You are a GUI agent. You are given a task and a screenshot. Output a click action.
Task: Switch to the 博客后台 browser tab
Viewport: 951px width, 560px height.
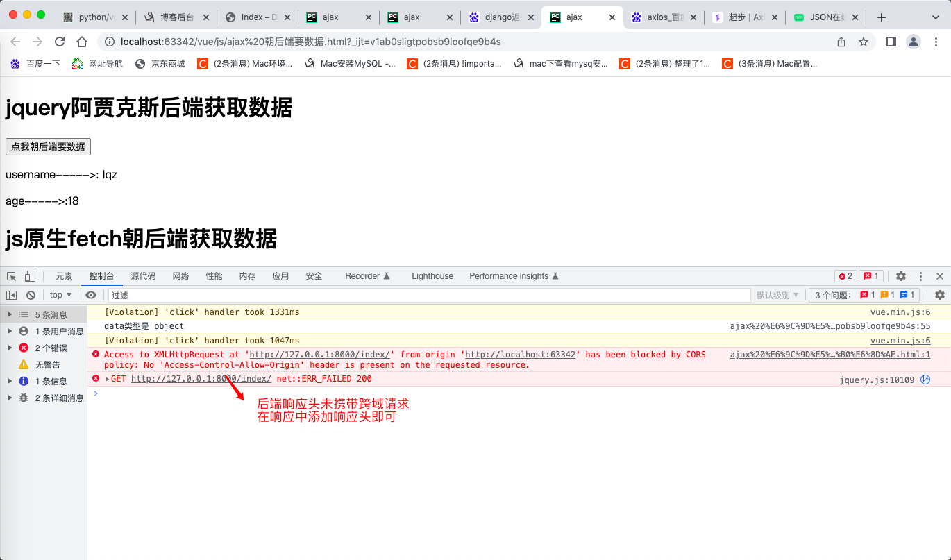tap(176, 17)
